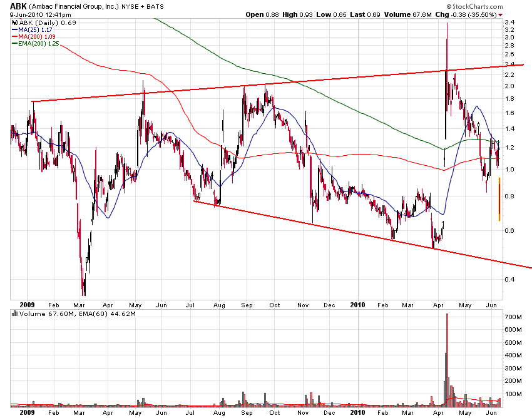The height and width of the screenshot is (418, 532).
Task: Click the 9-Jun-2010 12:41pm timestamp
Action: click(41, 14)
